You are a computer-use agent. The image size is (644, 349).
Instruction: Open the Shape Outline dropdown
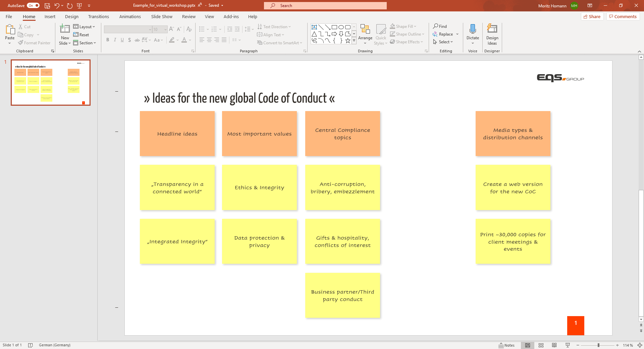pos(407,34)
